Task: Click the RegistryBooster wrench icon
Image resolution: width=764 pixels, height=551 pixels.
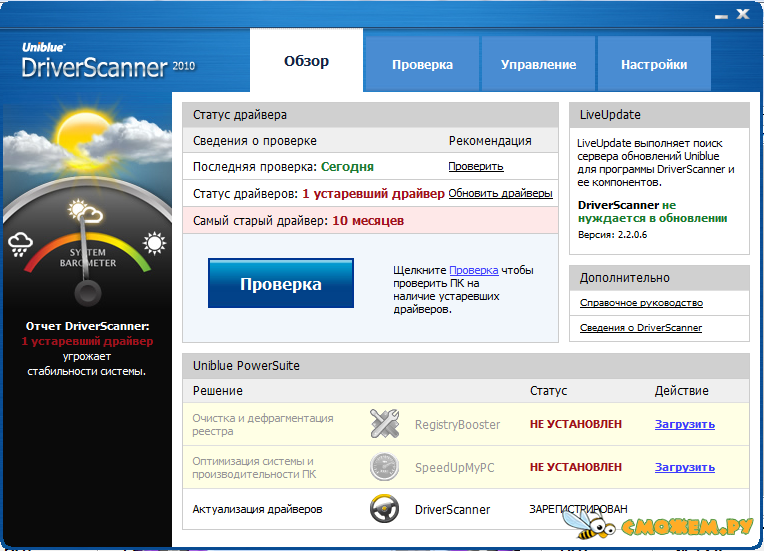Action: [384, 423]
